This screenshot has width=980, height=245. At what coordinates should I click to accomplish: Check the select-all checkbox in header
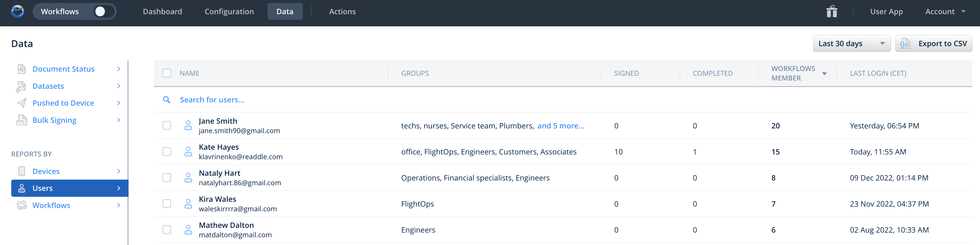tap(166, 73)
